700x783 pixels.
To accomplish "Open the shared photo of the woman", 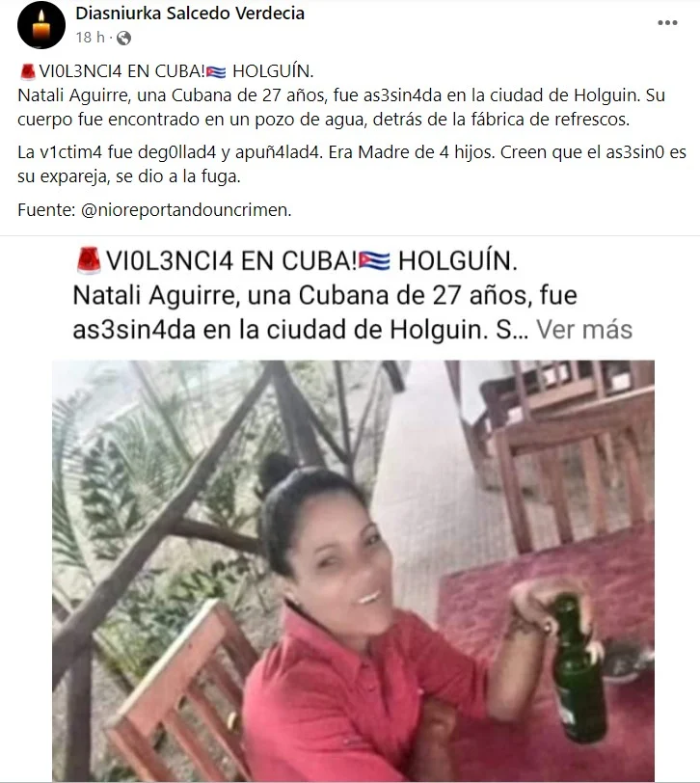I will [354, 570].
